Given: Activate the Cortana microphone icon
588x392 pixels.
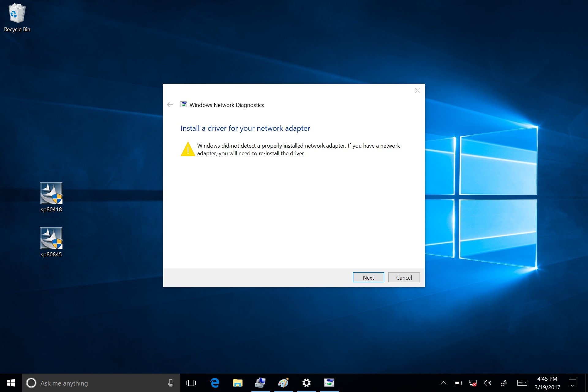Looking at the screenshot, I should coord(171,383).
